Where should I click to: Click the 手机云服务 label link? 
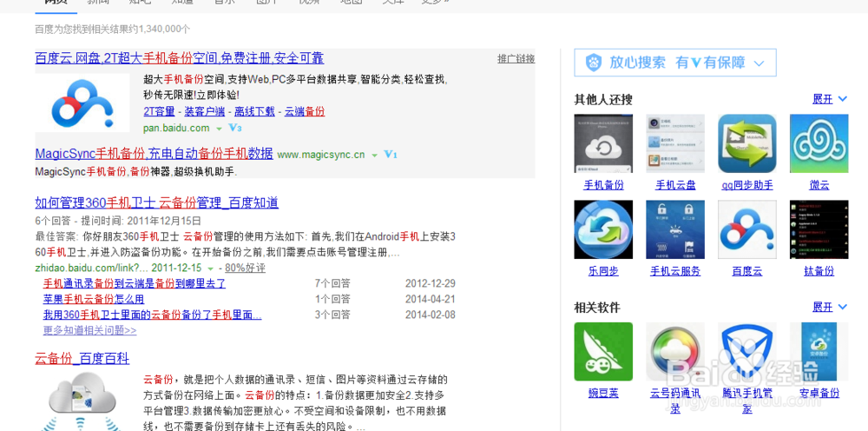pos(675,271)
